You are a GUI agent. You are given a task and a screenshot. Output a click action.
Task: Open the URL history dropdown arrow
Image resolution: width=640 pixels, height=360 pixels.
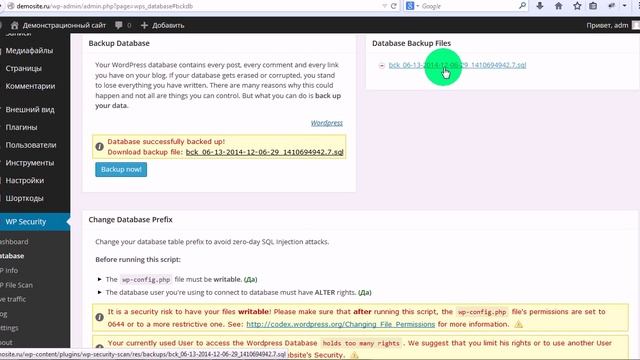tap(384, 6)
